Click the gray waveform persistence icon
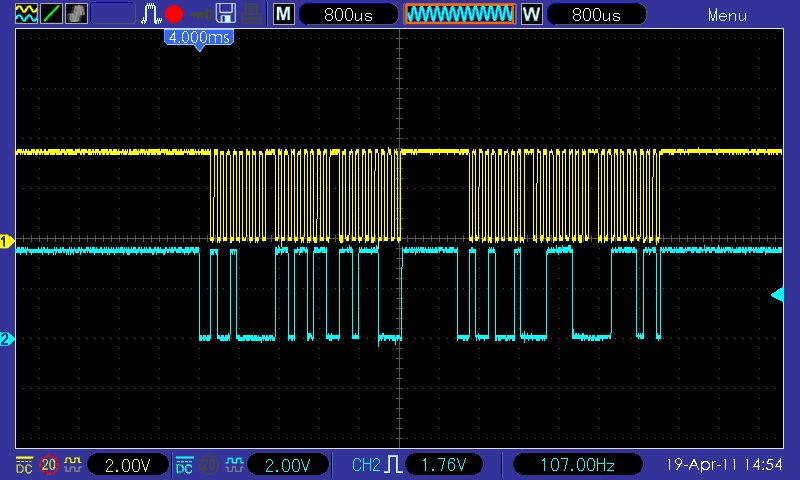Image resolution: width=800 pixels, height=480 pixels. [76, 14]
